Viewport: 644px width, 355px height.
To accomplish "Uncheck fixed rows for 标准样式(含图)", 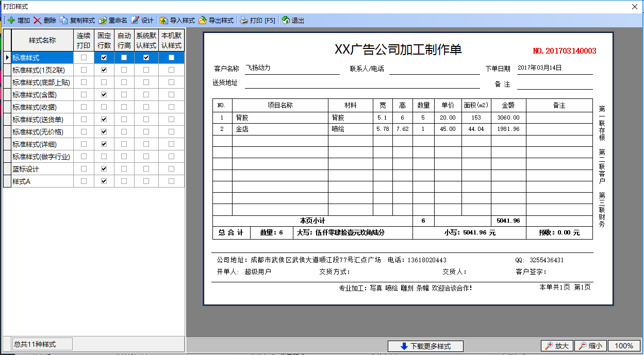I will point(104,95).
